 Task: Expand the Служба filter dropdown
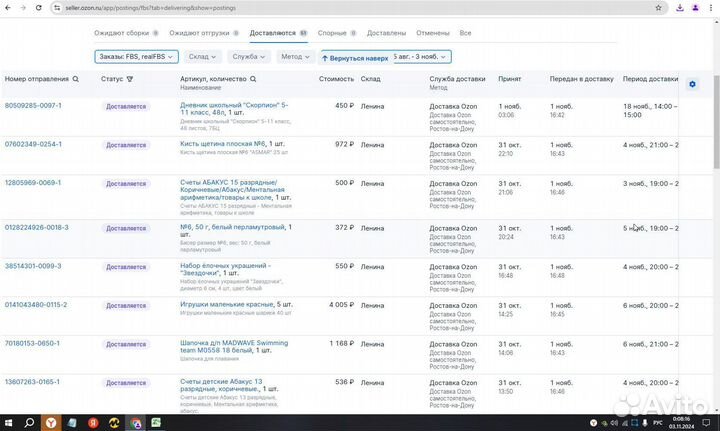click(x=249, y=57)
